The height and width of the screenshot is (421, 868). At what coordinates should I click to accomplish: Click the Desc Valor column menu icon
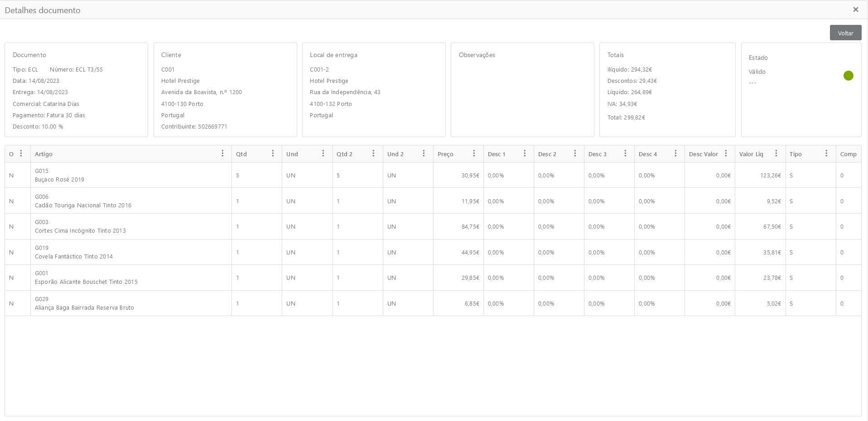coord(726,153)
